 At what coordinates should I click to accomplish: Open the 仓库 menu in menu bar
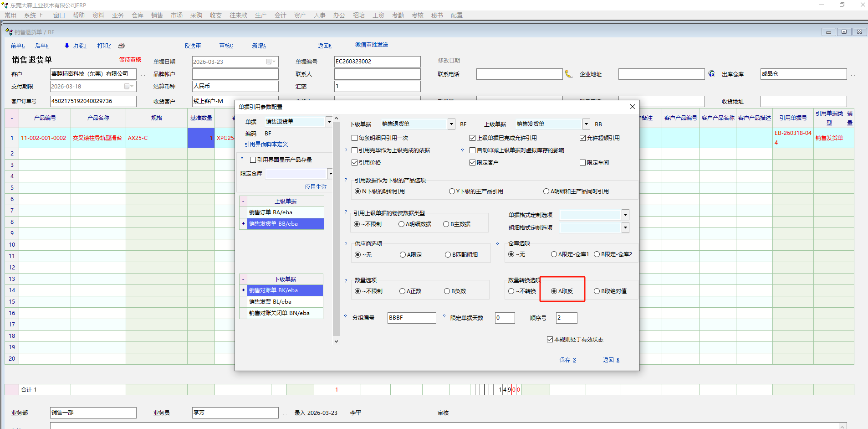tap(138, 16)
